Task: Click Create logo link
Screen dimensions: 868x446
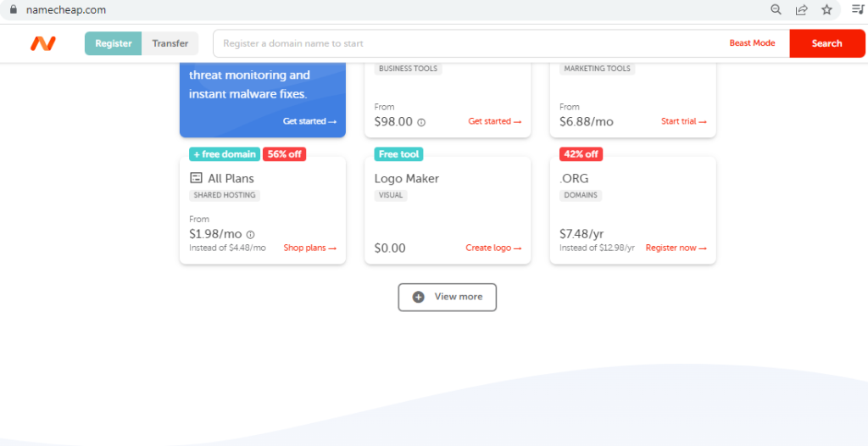Action: (x=493, y=248)
